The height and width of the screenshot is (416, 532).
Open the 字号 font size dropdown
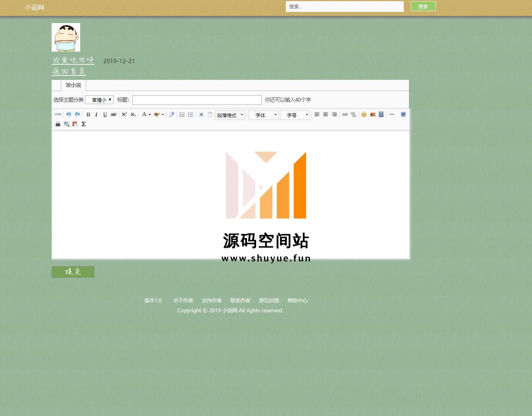pyautogui.click(x=295, y=115)
